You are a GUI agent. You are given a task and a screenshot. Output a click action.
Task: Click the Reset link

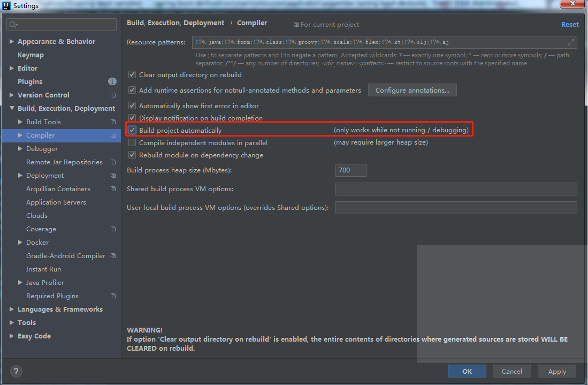tap(570, 24)
